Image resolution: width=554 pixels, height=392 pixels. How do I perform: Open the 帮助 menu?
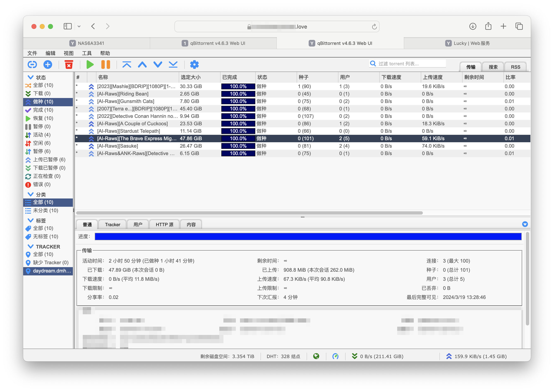coord(105,53)
